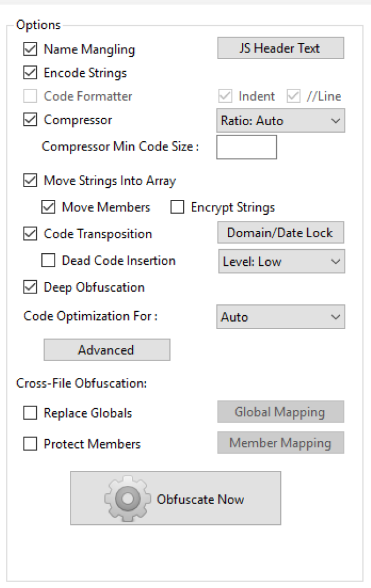Viewport: 371px width, 588px height.
Task: Focus the Compressor Min Code Size field
Action: coord(246,148)
